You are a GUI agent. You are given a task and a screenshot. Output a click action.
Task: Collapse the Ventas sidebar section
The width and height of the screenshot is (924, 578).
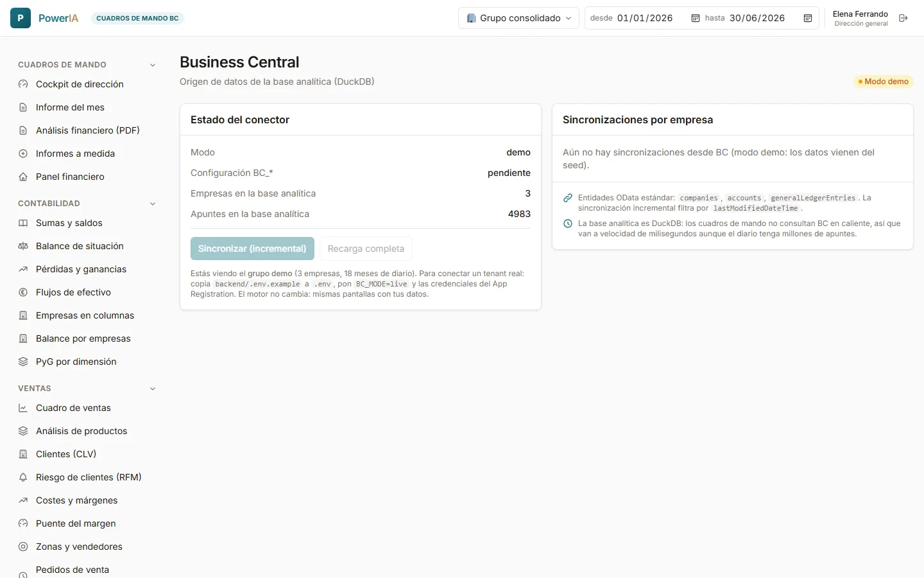[153, 389]
